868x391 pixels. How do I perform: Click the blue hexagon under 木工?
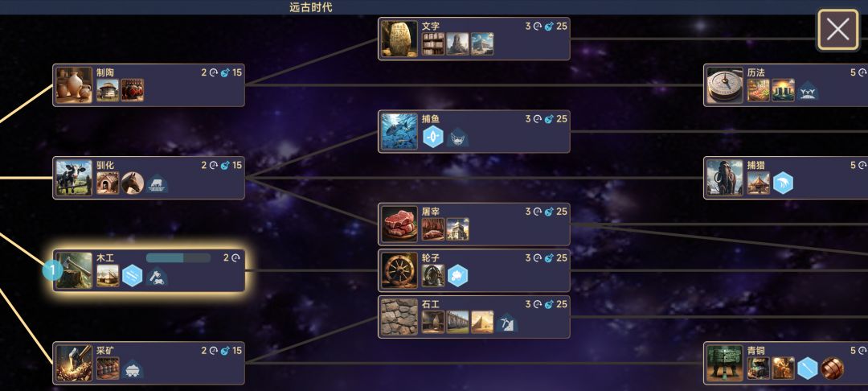pyautogui.click(x=133, y=276)
